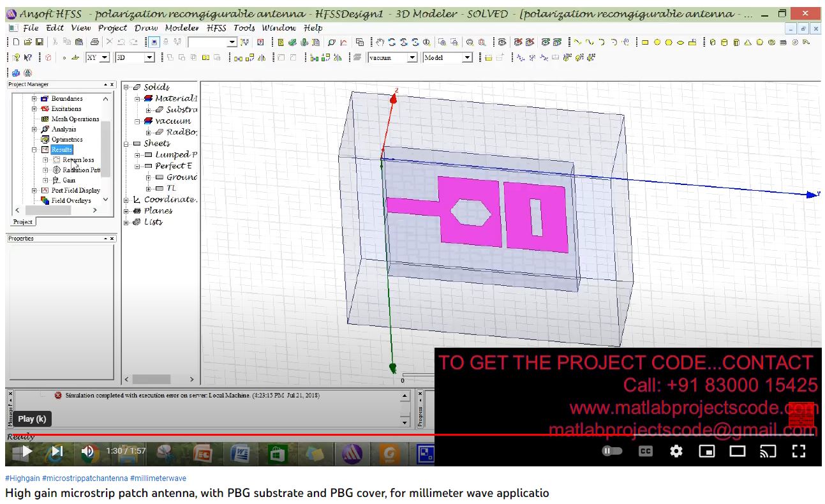
Task: Cast video to a device
Action: click(x=768, y=451)
